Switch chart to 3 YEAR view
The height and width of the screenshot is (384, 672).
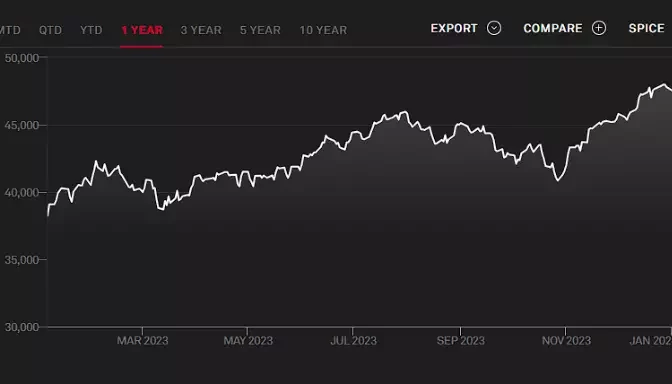tap(201, 30)
